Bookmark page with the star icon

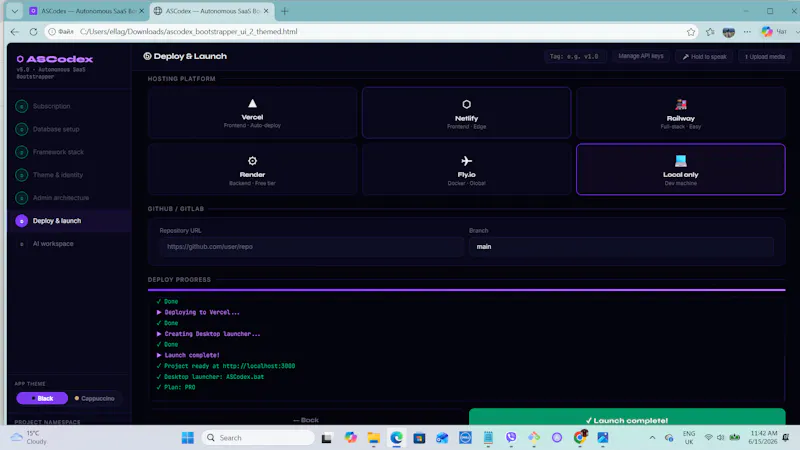[x=691, y=32]
